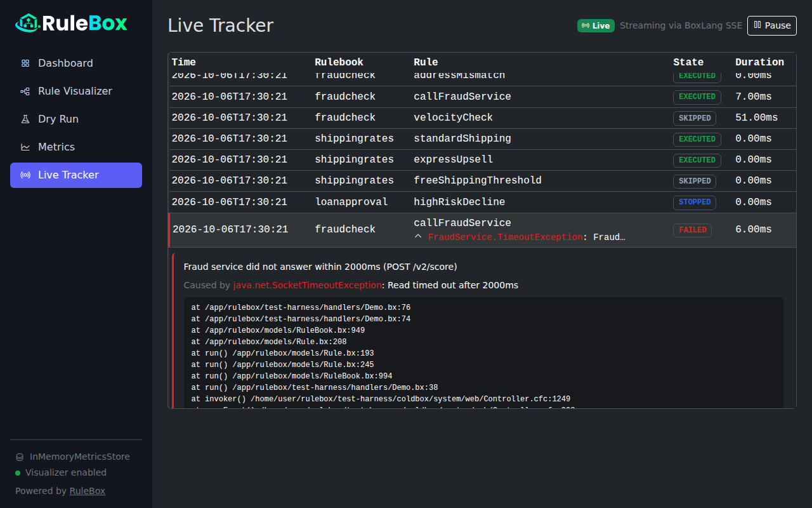The height and width of the screenshot is (508, 812).
Task: Open the RuleBox footer link
Action: [x=88, y=491]
